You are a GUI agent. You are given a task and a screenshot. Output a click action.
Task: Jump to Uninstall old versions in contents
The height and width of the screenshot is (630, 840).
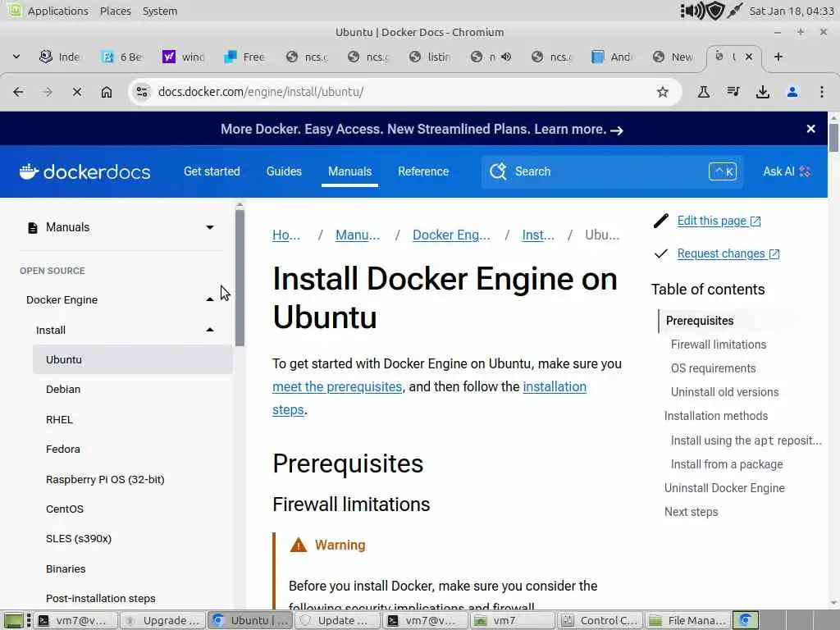[x=724, y=391]
